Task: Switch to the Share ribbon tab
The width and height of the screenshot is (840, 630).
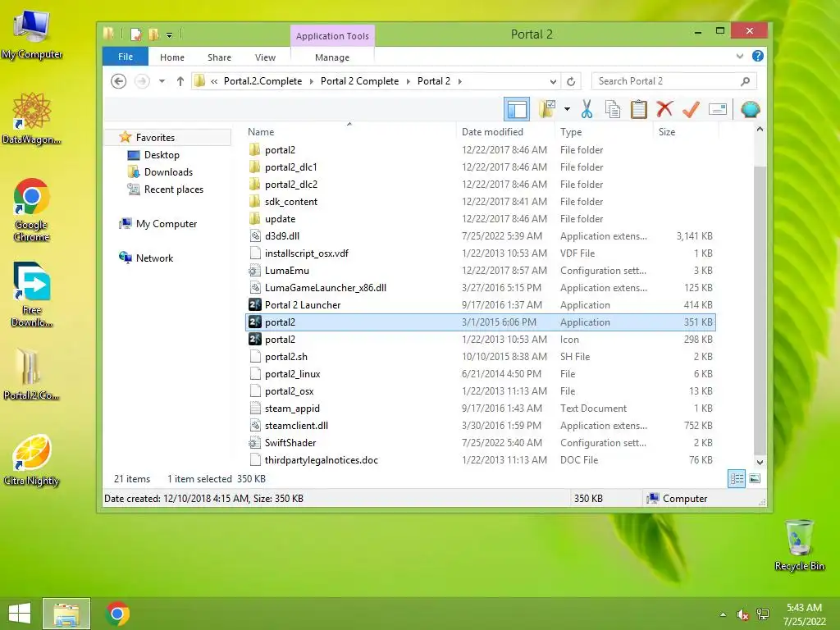Action: 219,57
